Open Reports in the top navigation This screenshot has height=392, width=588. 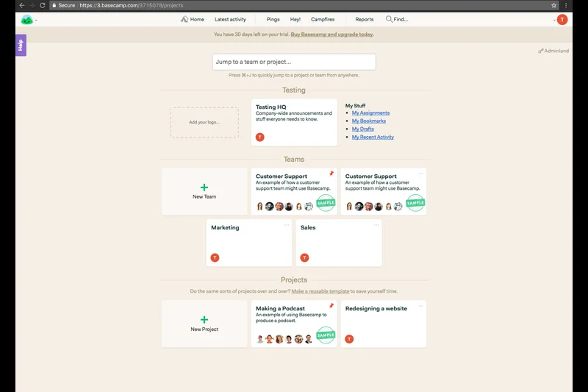(x=364, y=20)
